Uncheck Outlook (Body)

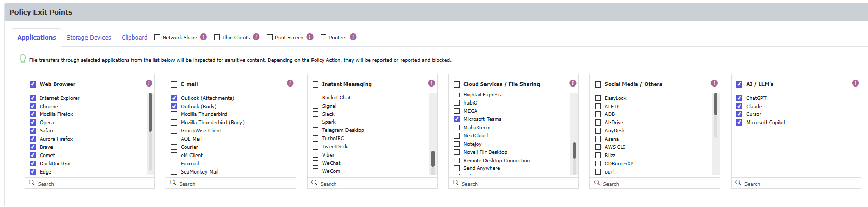(x=174, y=106)
